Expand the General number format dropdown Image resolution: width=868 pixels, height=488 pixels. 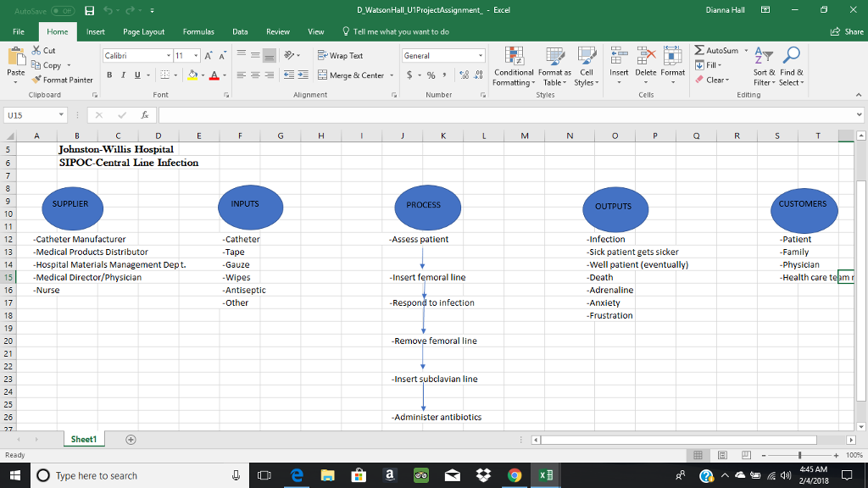[481, 56]
